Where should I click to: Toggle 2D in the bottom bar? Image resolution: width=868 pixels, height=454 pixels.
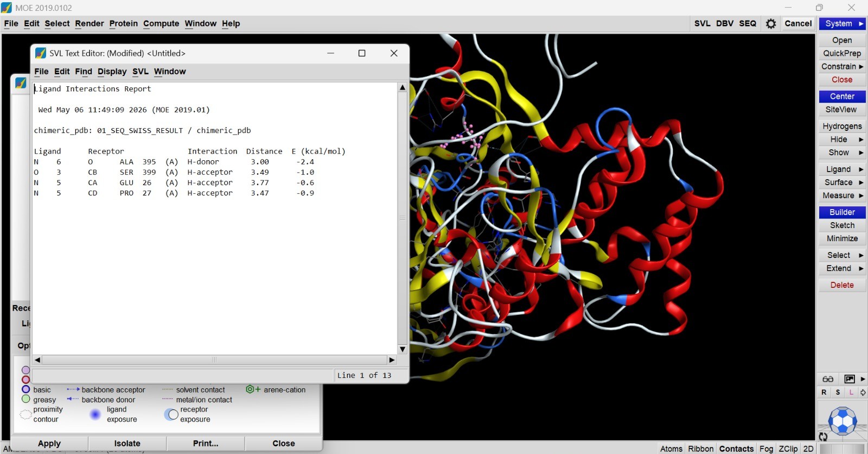point(808,449)
